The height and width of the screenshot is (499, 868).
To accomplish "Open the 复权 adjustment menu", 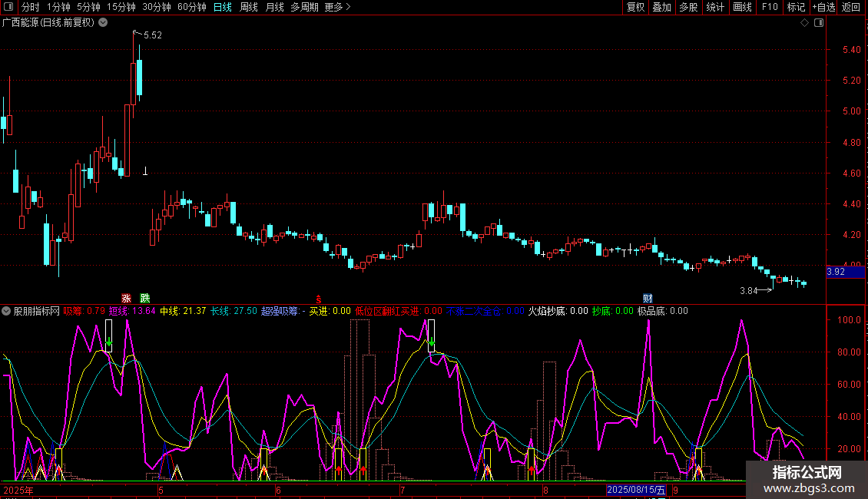I will (x=635, y=7).
